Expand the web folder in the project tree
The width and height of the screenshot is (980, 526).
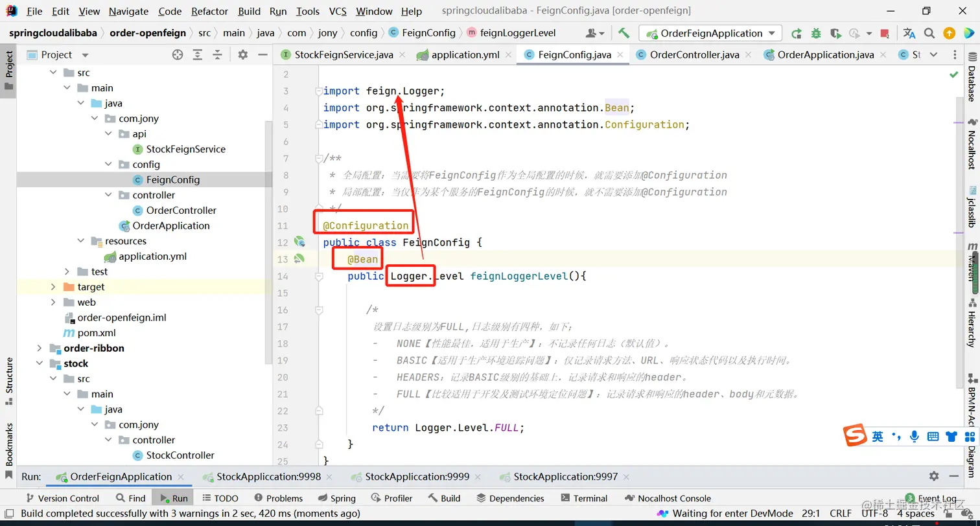53,303
